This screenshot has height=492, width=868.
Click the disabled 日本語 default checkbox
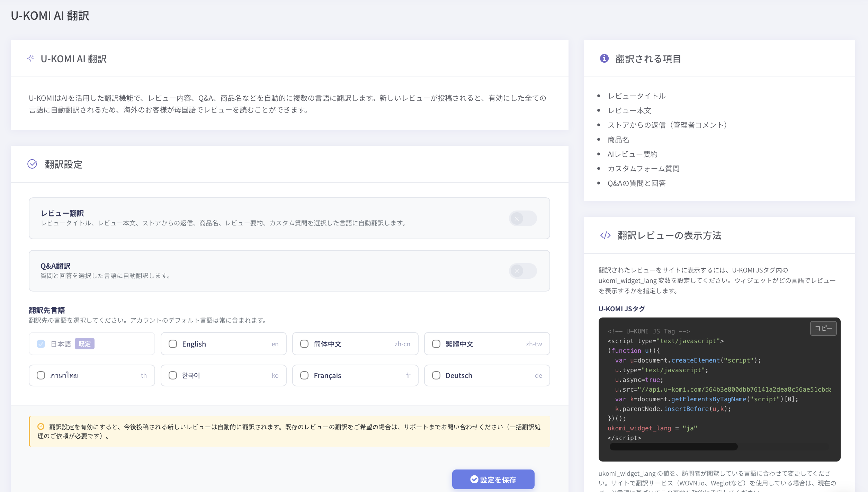click(41, 344)
